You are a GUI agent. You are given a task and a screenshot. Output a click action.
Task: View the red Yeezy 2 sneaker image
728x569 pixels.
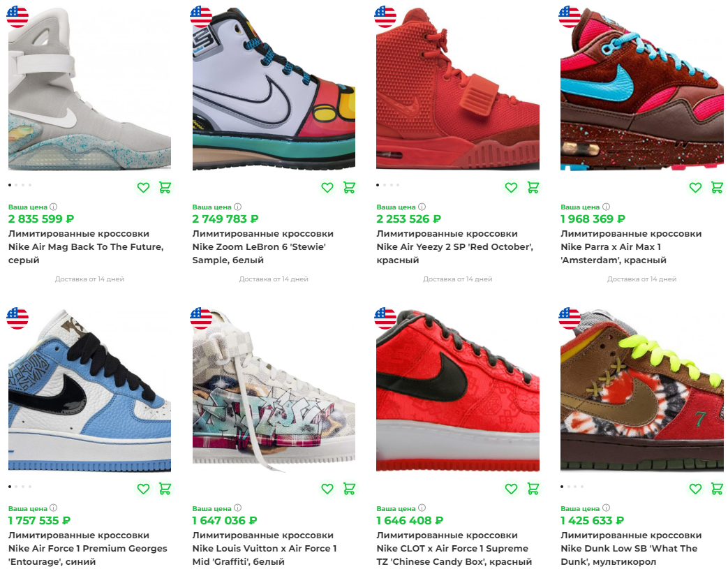tap(458, 88)
